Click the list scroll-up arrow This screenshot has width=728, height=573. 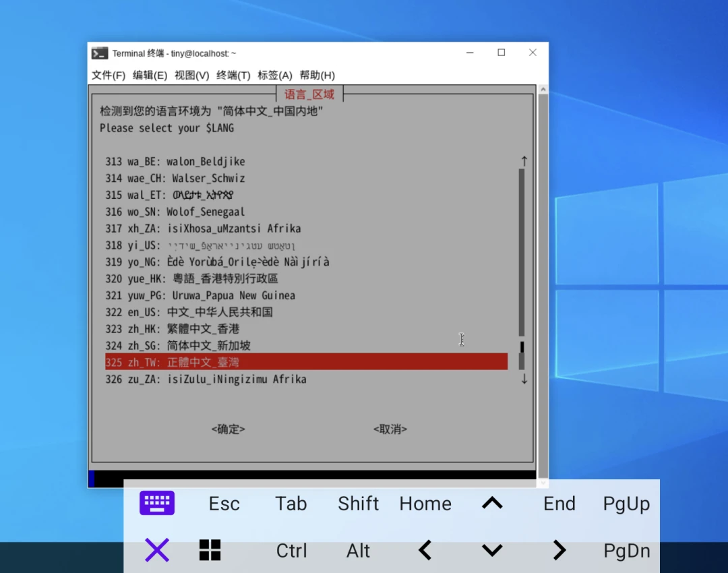point(524,161)
